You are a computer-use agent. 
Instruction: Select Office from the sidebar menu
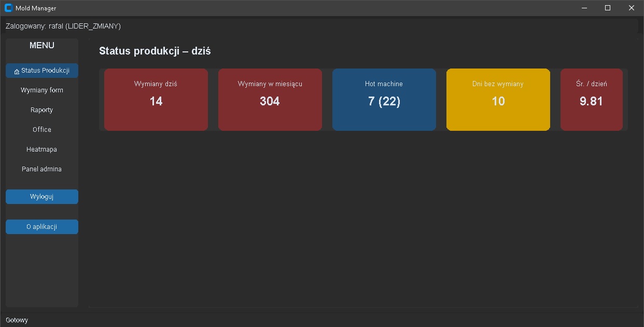(x=42, y=130)
